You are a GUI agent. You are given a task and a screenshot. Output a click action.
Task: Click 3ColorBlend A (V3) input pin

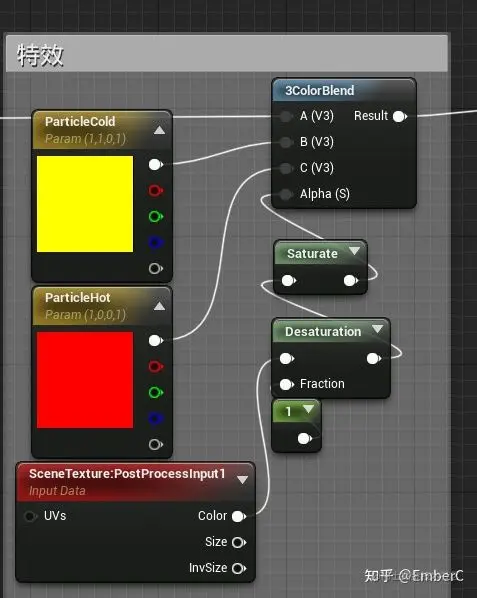point(286,116)
